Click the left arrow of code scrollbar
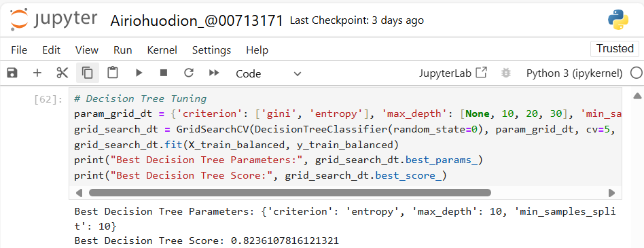Image resolution: width=644 pixels, height=248 pixels. pos(79,192)
